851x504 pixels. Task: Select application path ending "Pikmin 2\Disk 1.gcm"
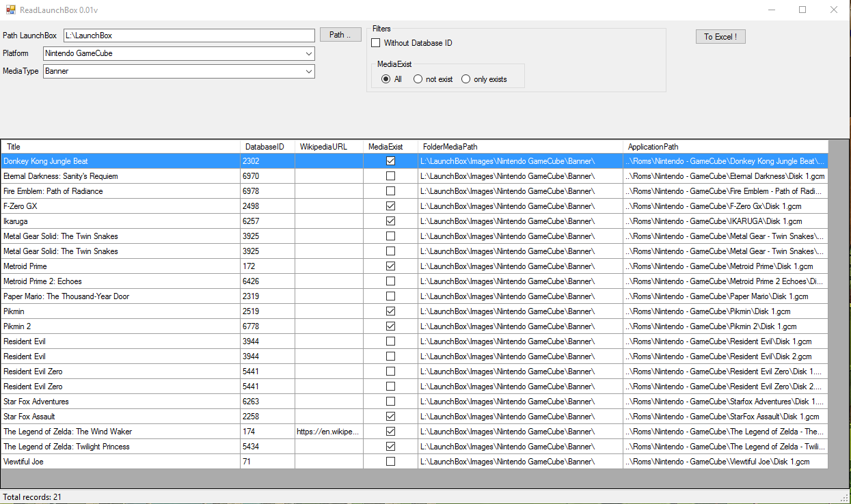pyautogui.click(x=726, y=326)
